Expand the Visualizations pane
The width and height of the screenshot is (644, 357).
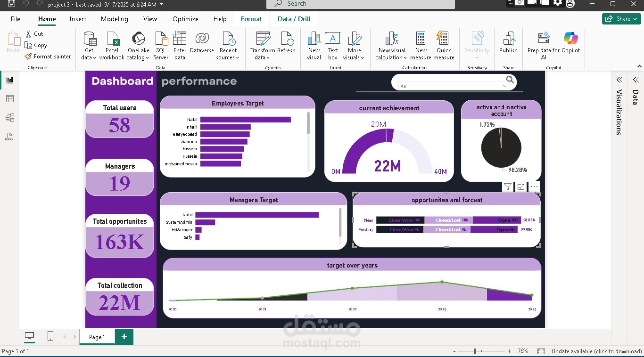619,80
